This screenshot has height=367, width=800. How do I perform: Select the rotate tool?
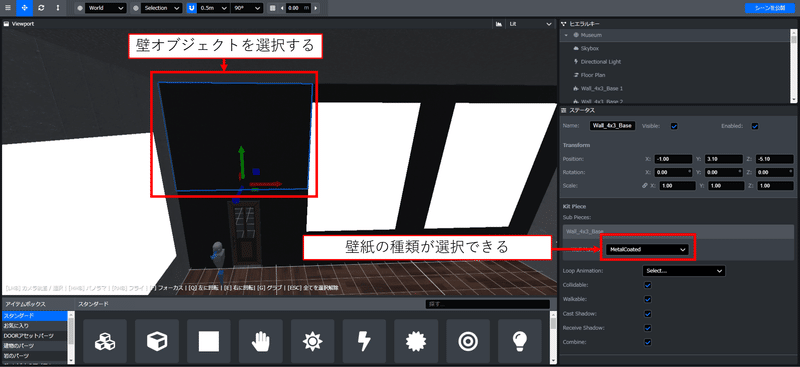(x=41, y=8)
